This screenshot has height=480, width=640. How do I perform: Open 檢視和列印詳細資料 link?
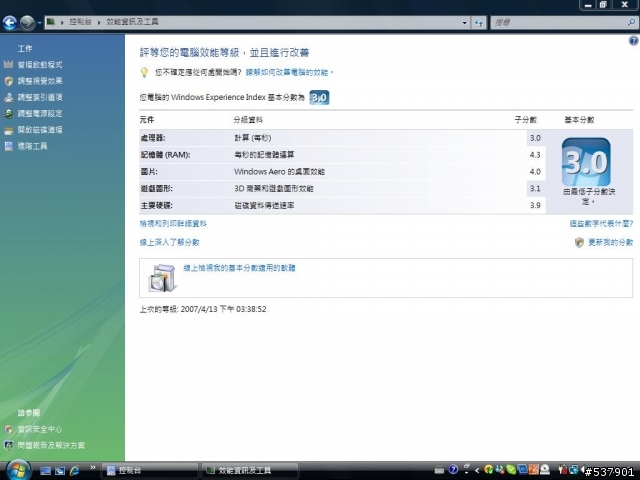coord(173,224)
